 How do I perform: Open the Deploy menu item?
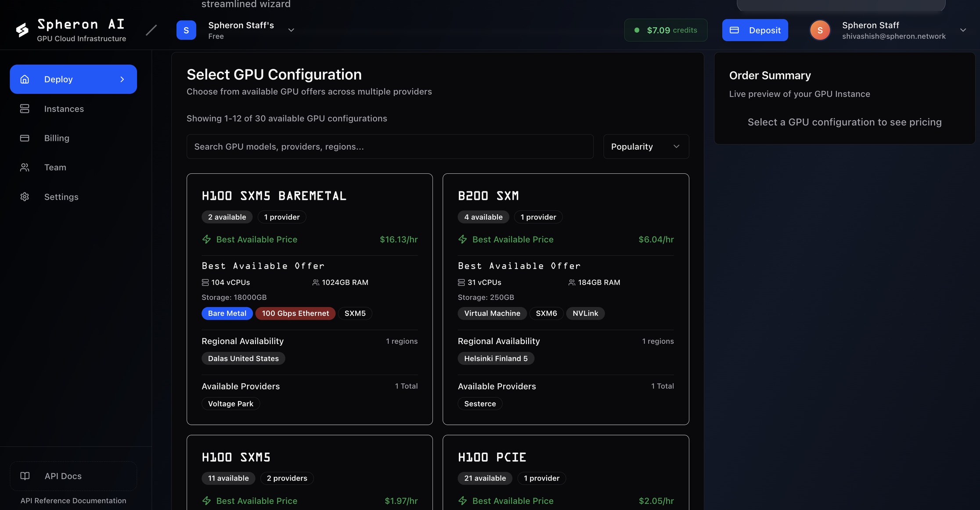tap(73, 79)
